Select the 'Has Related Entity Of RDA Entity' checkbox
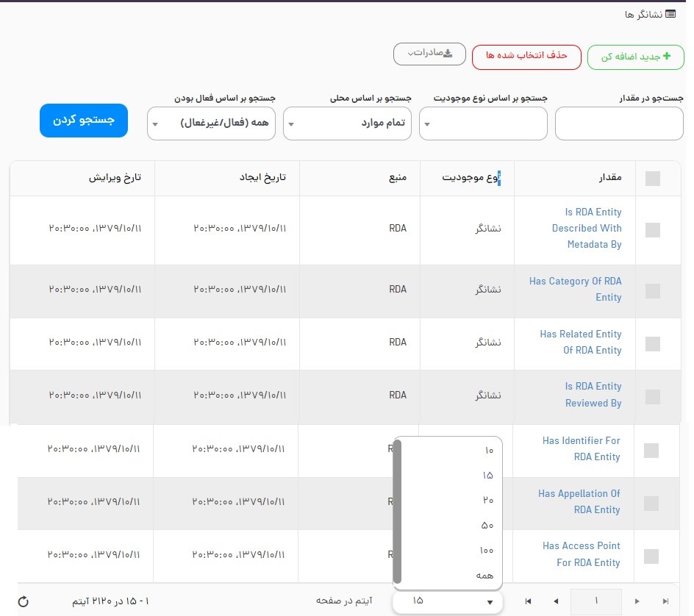The width and height of the screenshot is (694, 616). tap(652, 344)
